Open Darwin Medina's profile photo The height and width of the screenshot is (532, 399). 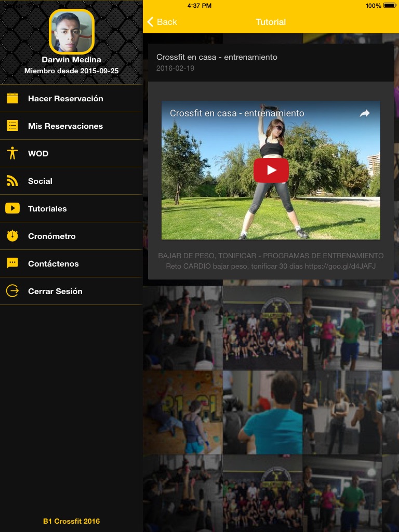click(x=72, y=32)
